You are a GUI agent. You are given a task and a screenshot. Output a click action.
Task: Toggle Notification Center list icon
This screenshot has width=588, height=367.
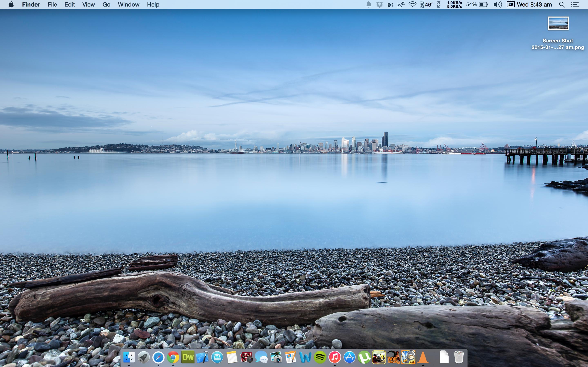pyautogui.click(x=575, y=4)
